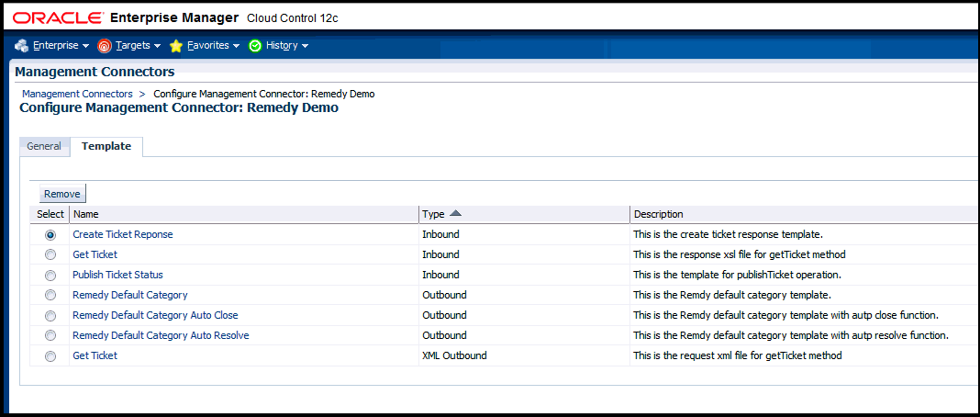Screen dimensions: 980x417
Task: Click the Management Connectors page heading
Action: [95, 72]
